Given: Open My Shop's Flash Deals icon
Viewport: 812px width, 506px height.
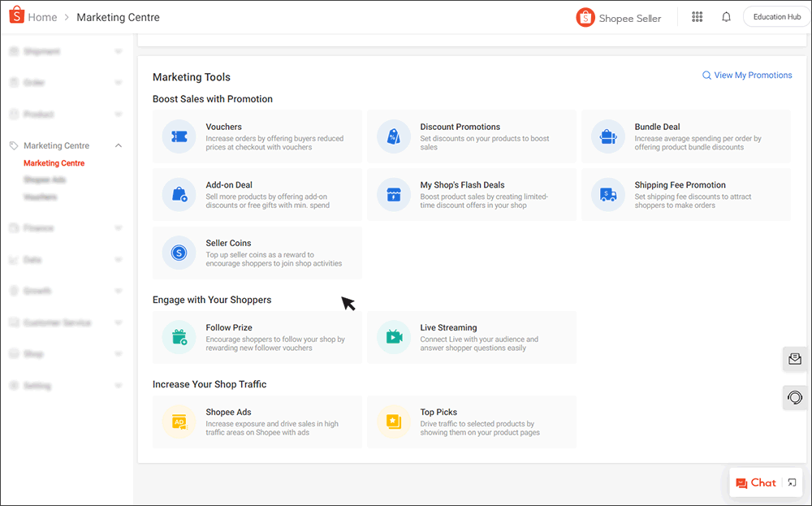Looking at the screenshot, I should [394, 195].
